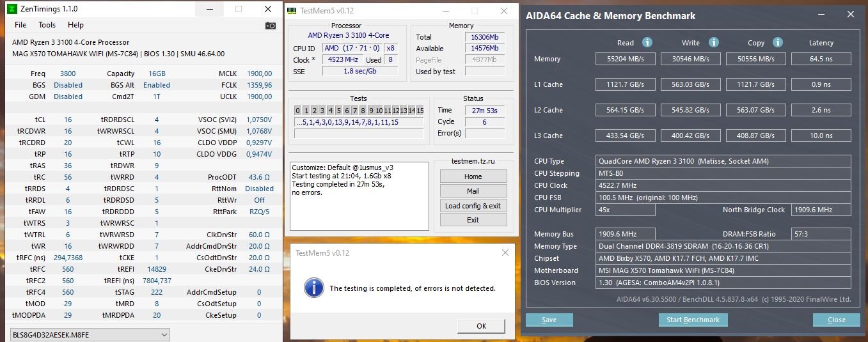The image size is (868, 342).
Task: Click the FCLK value 1359,96
Action: pos(259,85)
